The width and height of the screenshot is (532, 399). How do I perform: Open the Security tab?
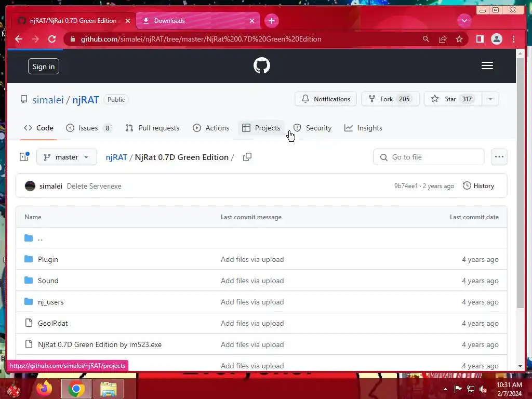coord(312,128)
